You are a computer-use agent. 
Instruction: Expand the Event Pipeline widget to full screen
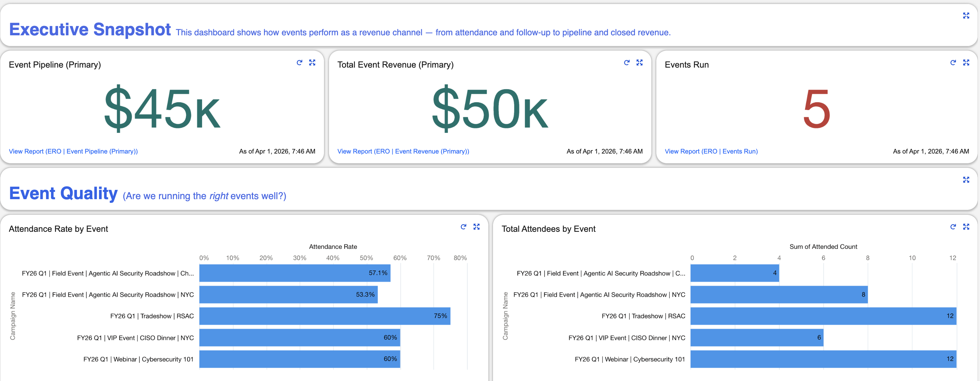pyautogui.click(x=312, y=63)
